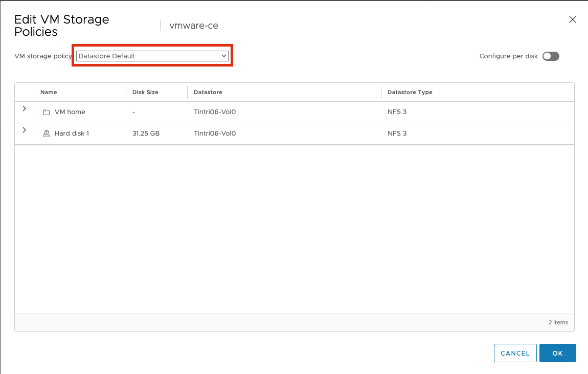Click the chevron icon next to VM home
Screen dimensions: 588x374
coord(24,109)
